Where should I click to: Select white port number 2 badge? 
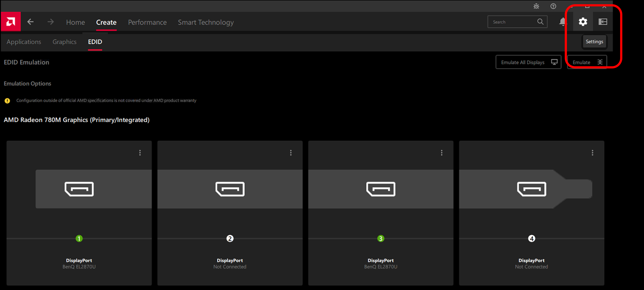230,239
